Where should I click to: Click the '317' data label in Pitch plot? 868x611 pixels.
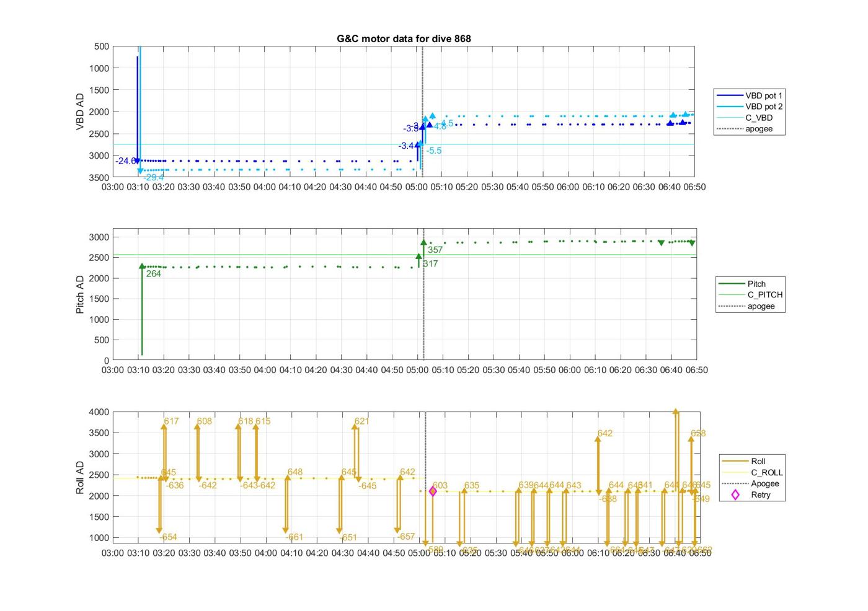430,264
